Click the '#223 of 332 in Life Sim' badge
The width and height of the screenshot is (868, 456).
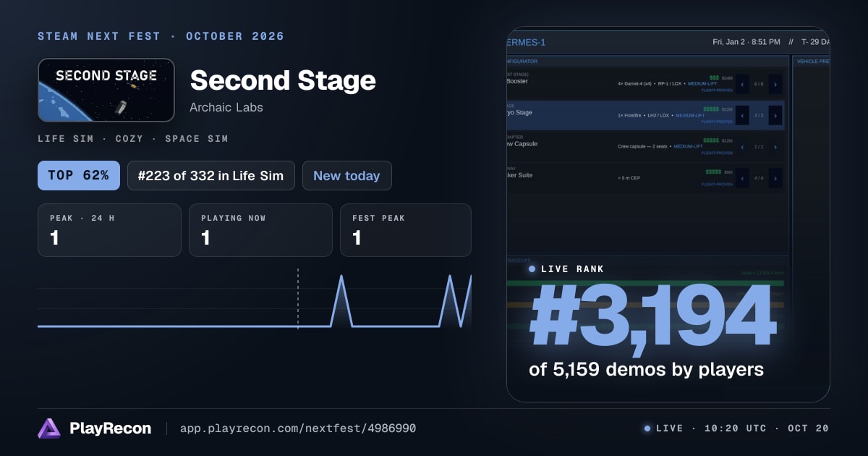(211, 175)
